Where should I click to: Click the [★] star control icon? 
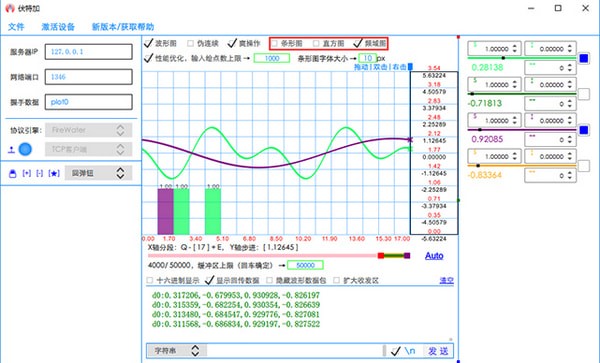tap(54, 174)
